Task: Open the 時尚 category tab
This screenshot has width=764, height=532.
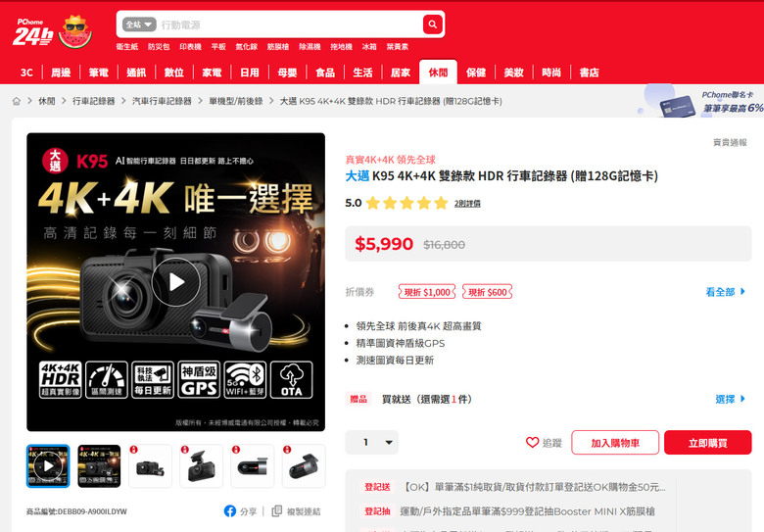Action: pos(551,73)
